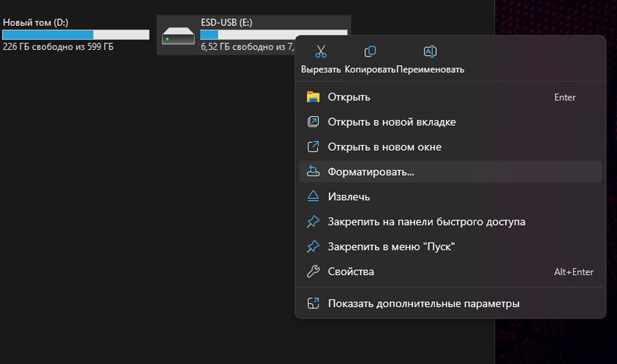Viewport: 617px width, 364px height.
Task: Open Свойства of the drive
Action: [x=450, y=272]
